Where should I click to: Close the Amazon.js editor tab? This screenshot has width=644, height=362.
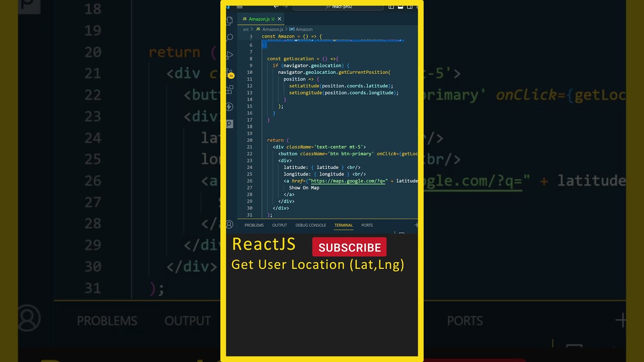point(280,19)
